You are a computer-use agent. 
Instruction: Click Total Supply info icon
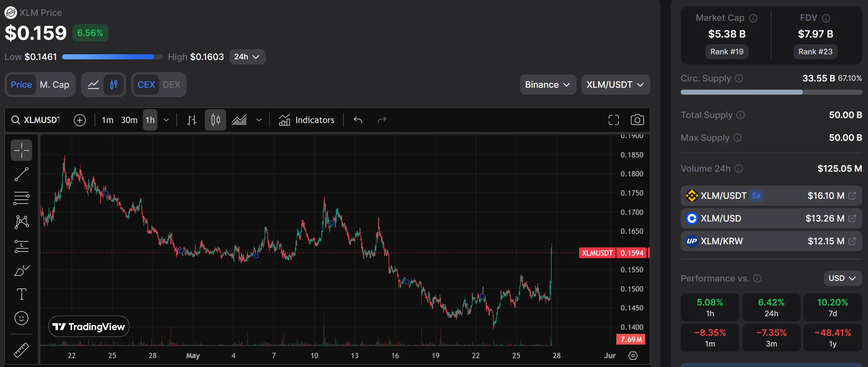click(x=740, y=115)
